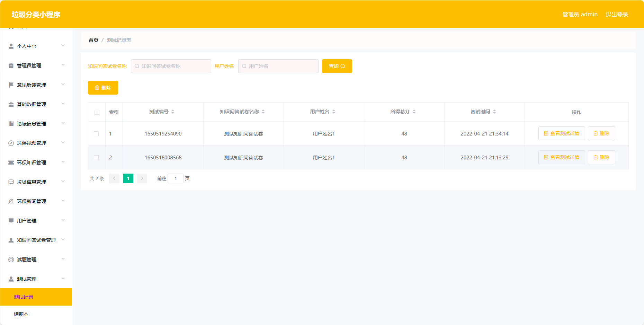Open the 测试记录 submenu item
The width and height of the screenshot is (644, 325).
pos(36,297)
